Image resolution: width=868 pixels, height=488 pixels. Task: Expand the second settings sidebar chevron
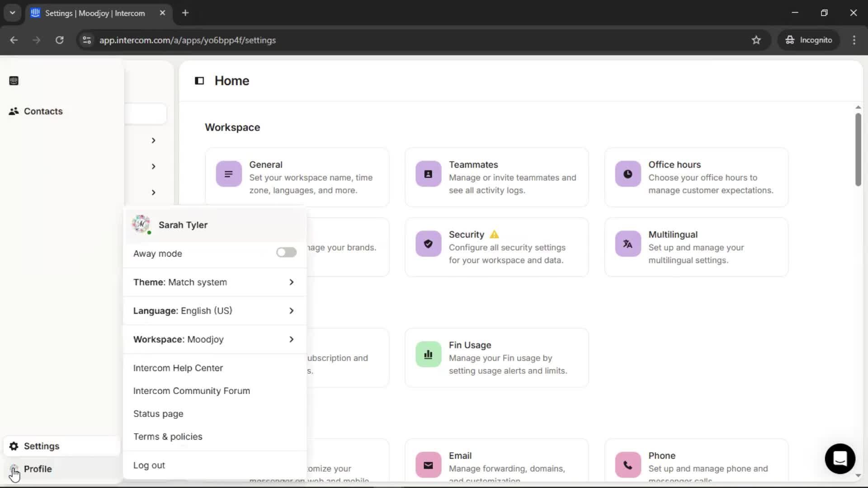pos(153,167)
